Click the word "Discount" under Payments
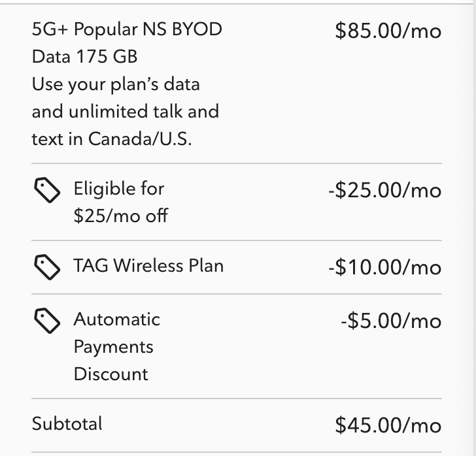 tap(111, 374)
